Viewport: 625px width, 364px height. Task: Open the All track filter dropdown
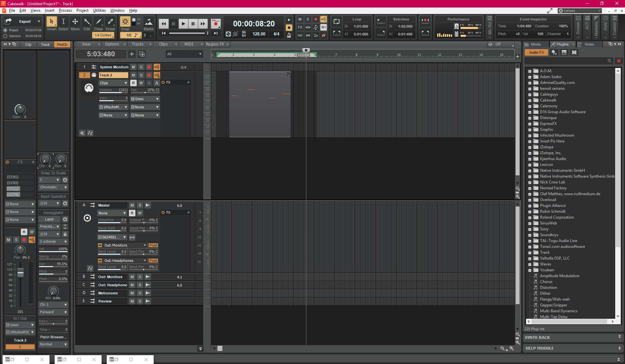click(x=184, y=54)
